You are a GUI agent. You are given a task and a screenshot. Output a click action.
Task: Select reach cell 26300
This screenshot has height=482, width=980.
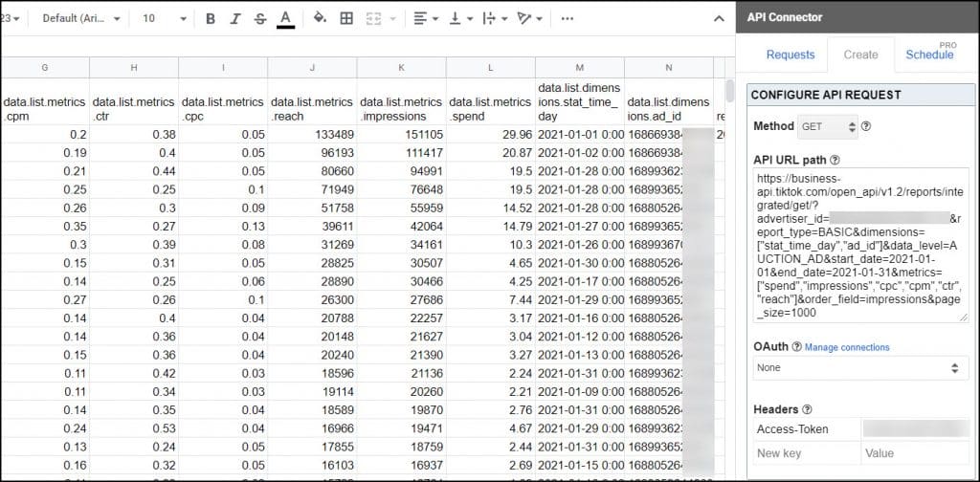tap(313, 299)
